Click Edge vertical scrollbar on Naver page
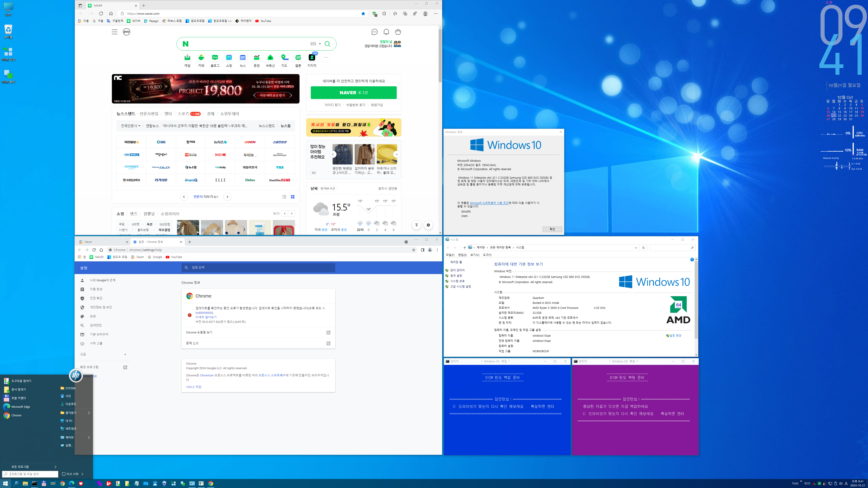This screenshot has width=868, height=488. coord(440,56)
